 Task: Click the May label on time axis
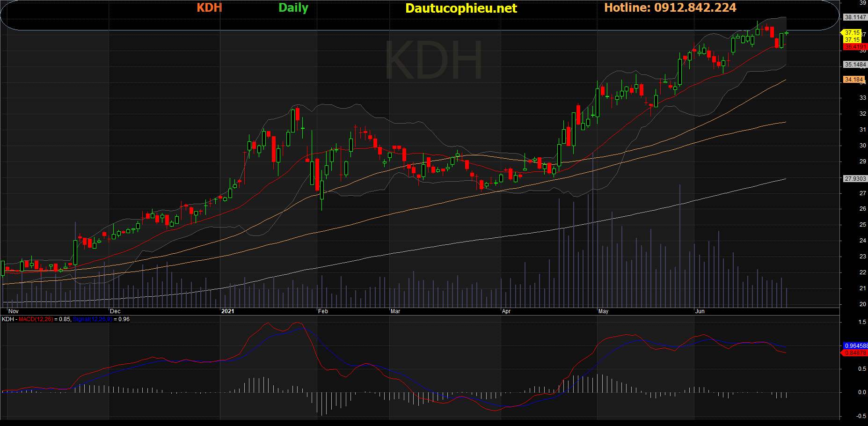tap(603, 311)
